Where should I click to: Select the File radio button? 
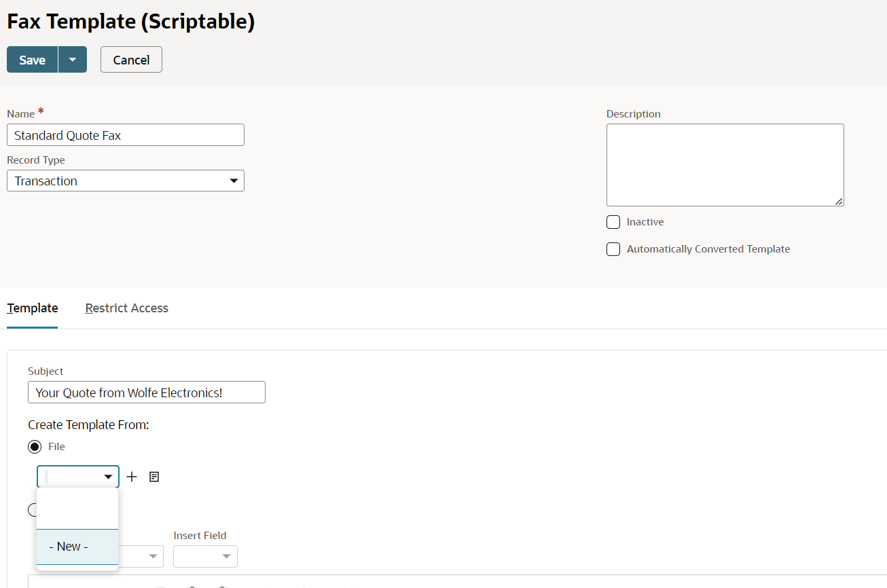[x=34, y=447]
